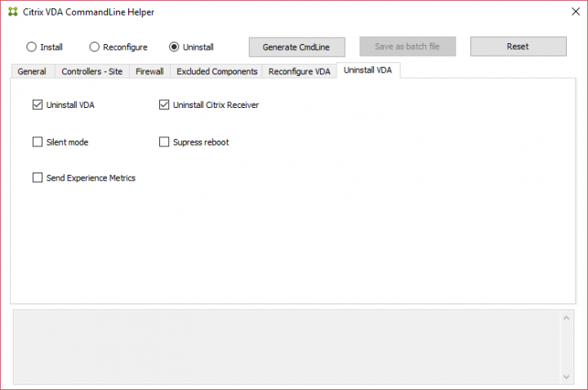The width and height of the screenshot is (588, 390).
Task: Uncheck the Uninstall Citrix Receiver checkbox
Action: pos(164,105)
